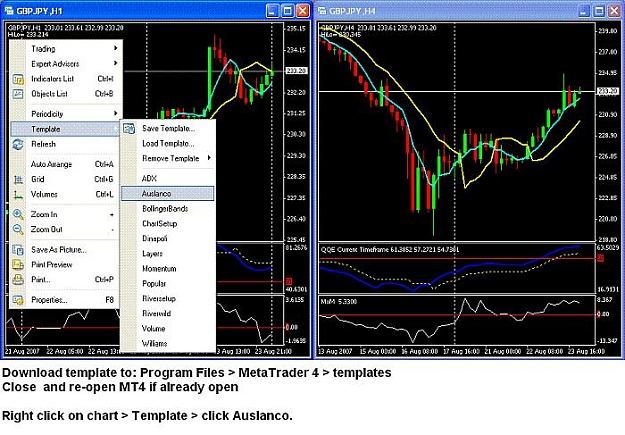Screen dimensions: 625x435
Task: Select the BollingerBands template
Action: 167,209
